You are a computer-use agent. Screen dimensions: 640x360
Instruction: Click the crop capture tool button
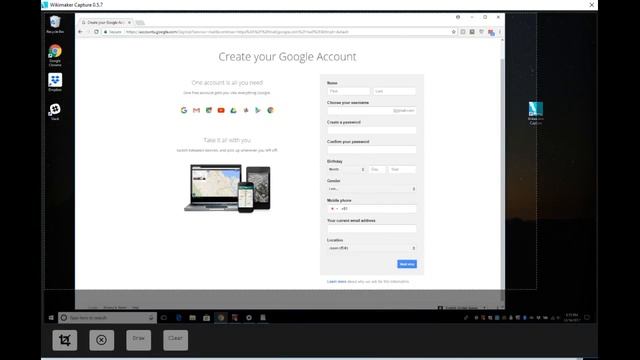point(64,340)
